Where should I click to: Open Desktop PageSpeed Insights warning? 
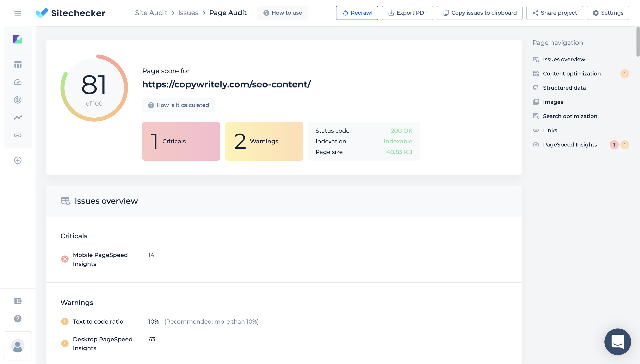(x=103, y=344)
